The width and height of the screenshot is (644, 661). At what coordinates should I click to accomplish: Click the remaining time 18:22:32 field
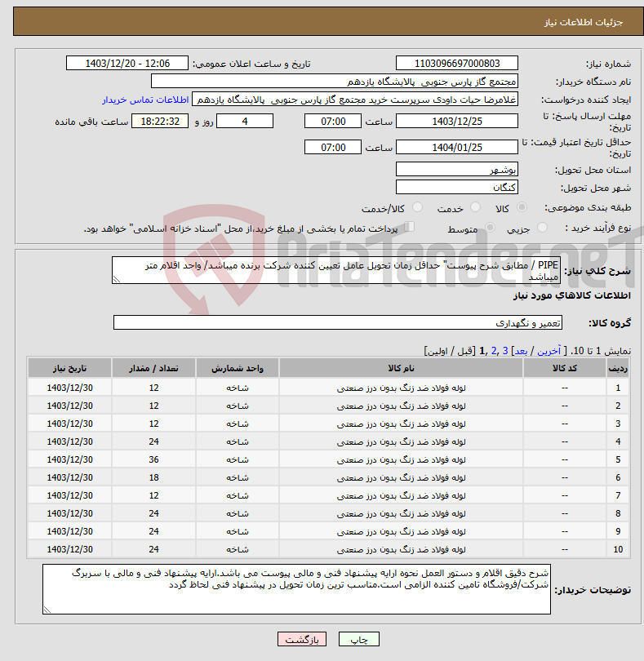coord(160,122)
